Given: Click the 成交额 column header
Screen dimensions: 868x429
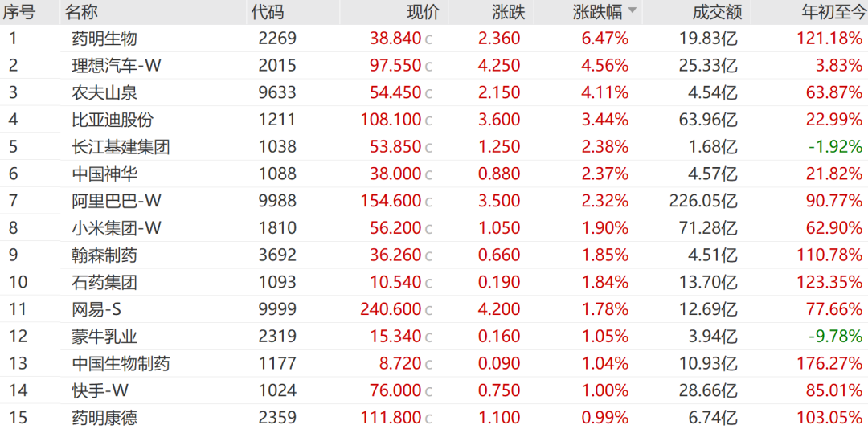Looking at the screenshot, I should pos(716,12).
